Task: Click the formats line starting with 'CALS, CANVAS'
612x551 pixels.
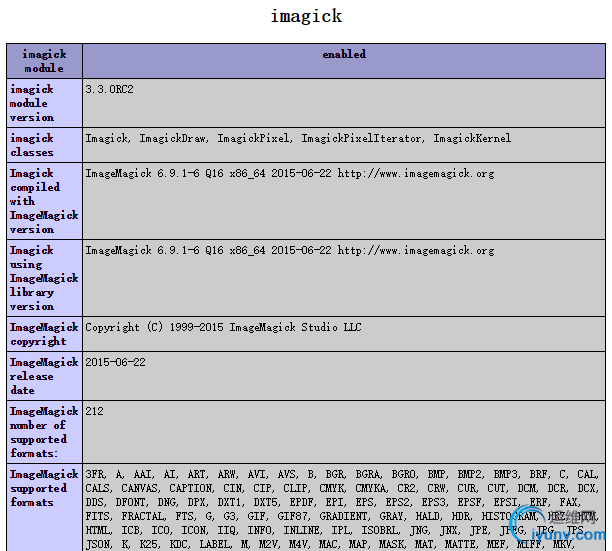Action: pyautogui.click(x=342, y=489)
